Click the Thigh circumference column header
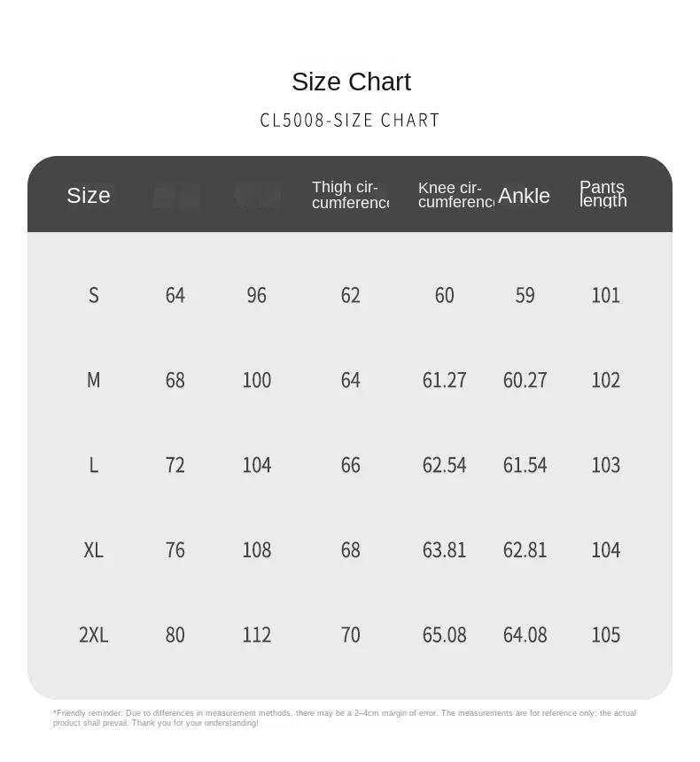Screen dimensions: 700x762 click(350, 194)
